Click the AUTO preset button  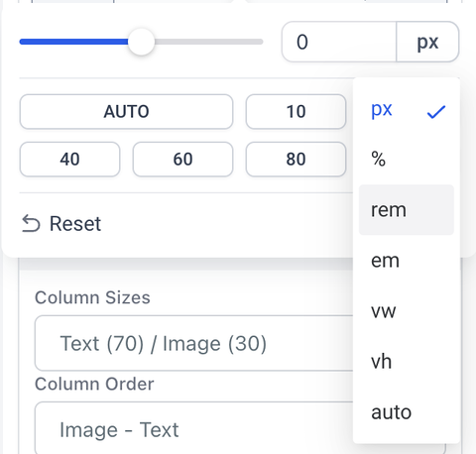[126, 112]
